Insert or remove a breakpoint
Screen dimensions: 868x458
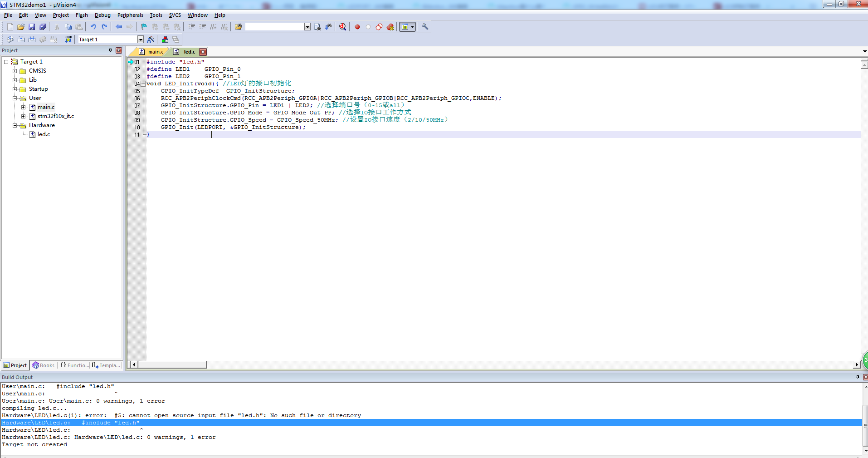point(357,27)
